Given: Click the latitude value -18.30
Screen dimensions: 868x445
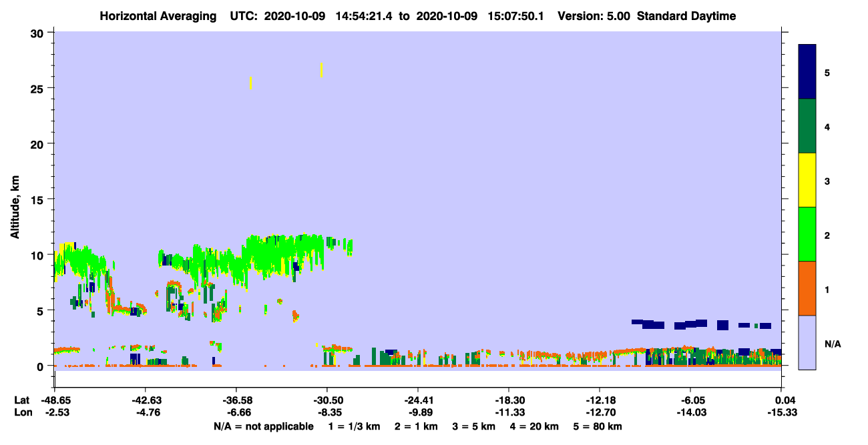Looking at the screenshot, I should [x=509, y=400].
